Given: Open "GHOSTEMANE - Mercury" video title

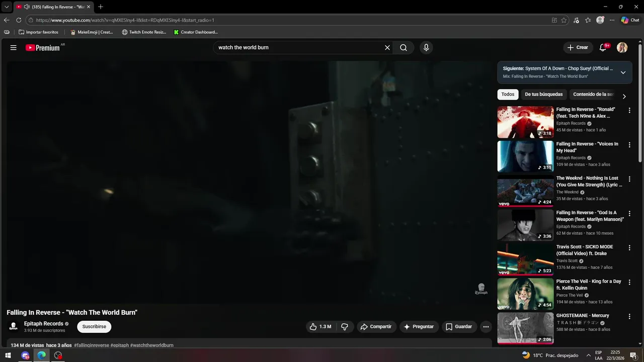Looking at the screenshot, I should pyautogui.click(x=583, y=316).
